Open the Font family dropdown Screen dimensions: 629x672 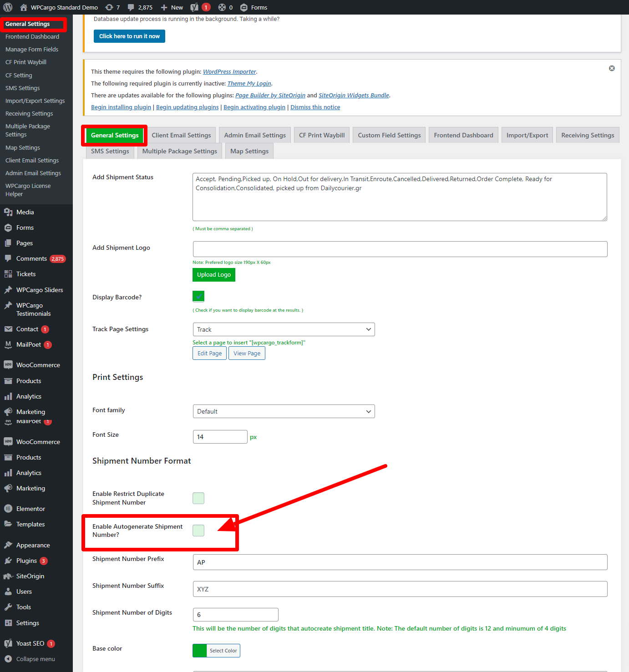tap(284, 411)
